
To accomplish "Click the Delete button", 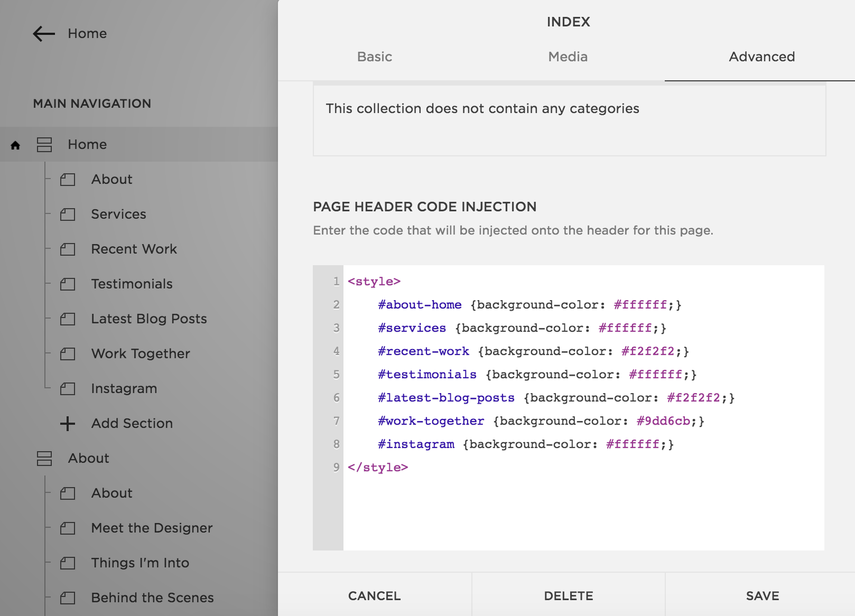I will (569, 596).
